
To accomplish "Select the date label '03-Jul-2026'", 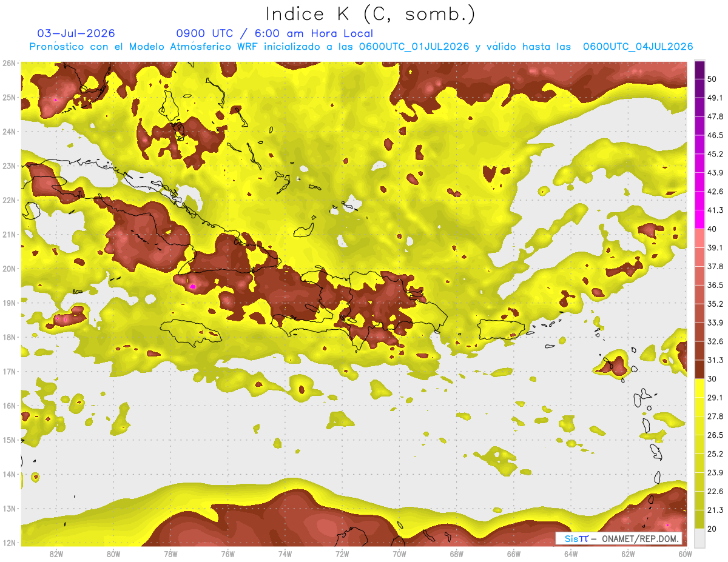I will 76,33.
